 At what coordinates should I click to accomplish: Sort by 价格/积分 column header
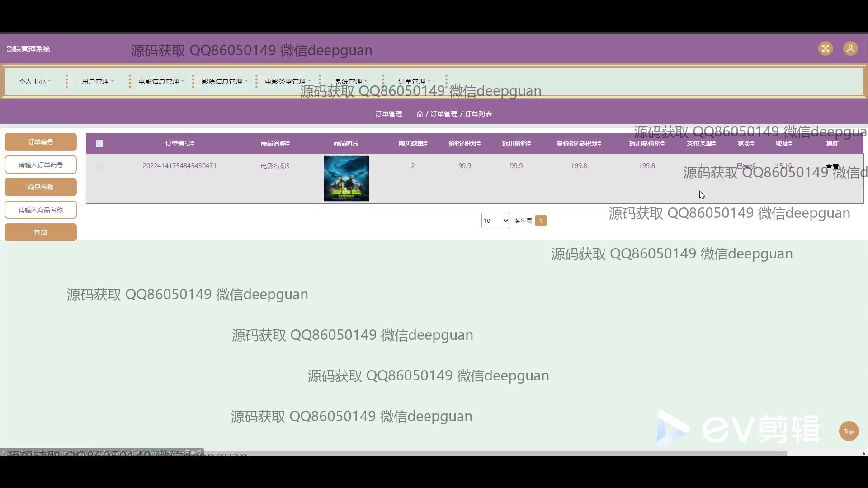(x=465, y=143)
